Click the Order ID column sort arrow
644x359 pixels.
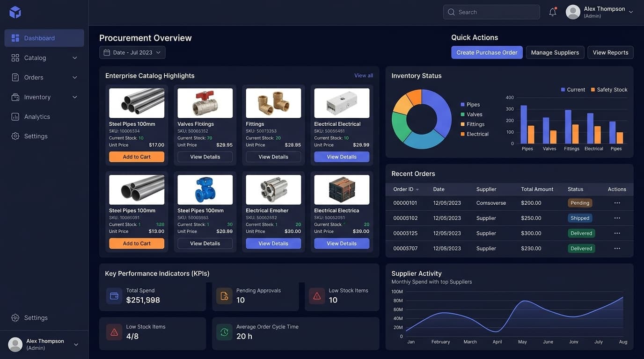417,189
